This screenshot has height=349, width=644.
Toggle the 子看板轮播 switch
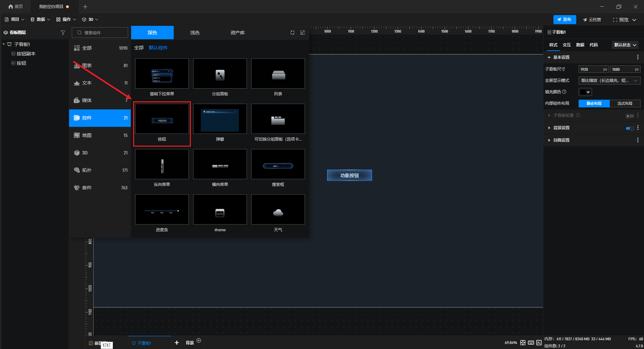pos(630,116)
